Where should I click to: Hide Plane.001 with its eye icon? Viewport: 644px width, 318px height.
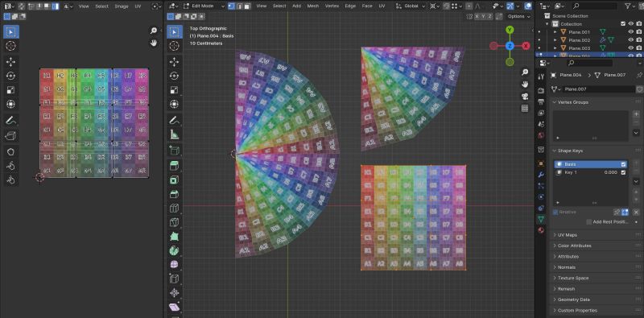click(631, 32)
